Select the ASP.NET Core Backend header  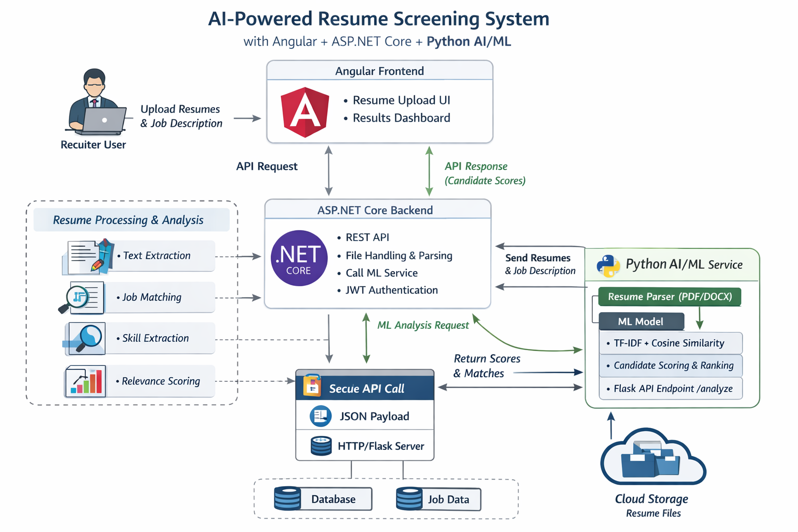coord(378,209)
